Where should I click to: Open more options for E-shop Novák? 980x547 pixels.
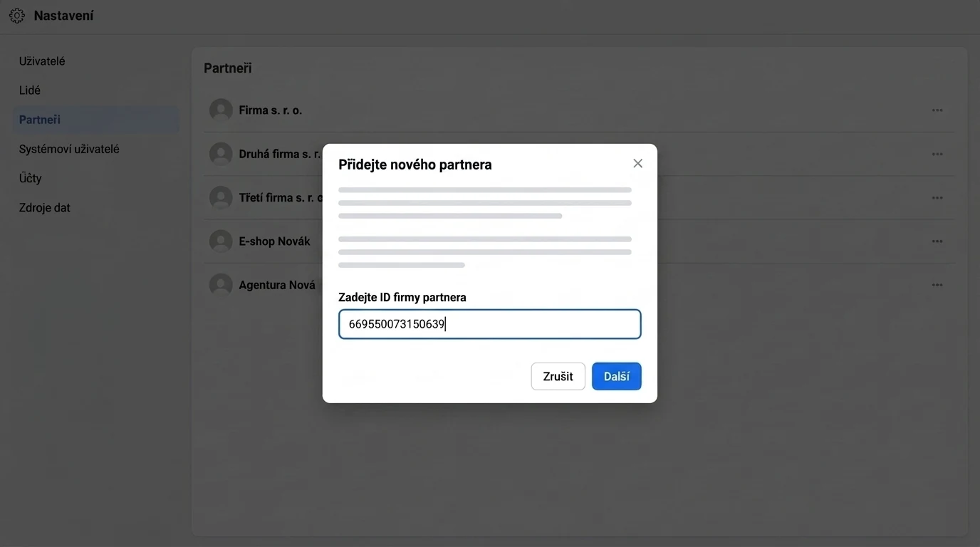(x=937, y=241)
